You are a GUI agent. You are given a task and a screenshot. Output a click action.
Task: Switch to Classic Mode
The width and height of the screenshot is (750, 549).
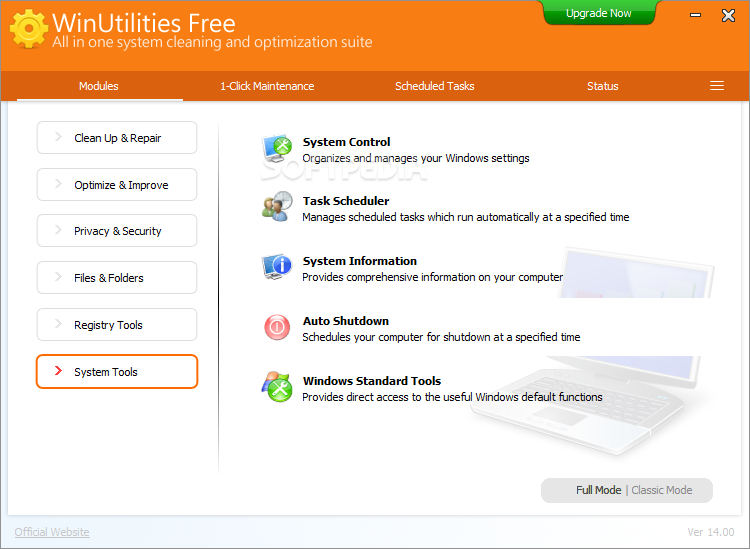pyautogui.click(x=662, y=490)
